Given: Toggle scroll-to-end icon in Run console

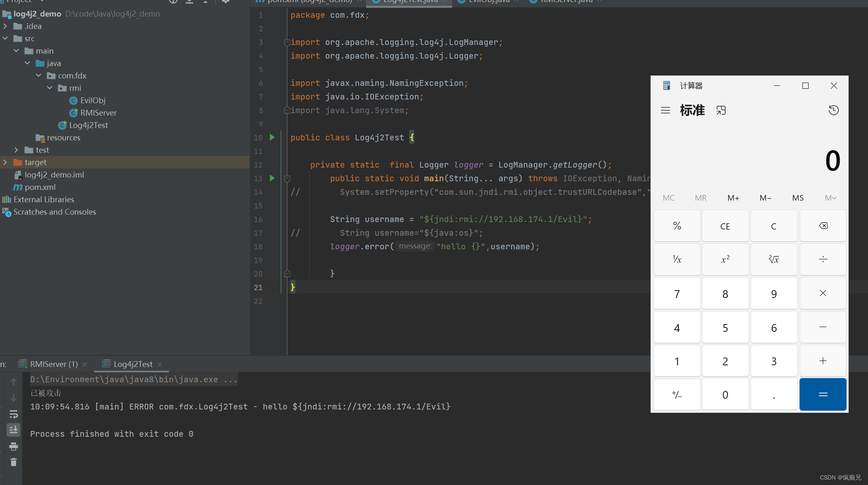Looking at the screenshot, I should pos(14,430).
